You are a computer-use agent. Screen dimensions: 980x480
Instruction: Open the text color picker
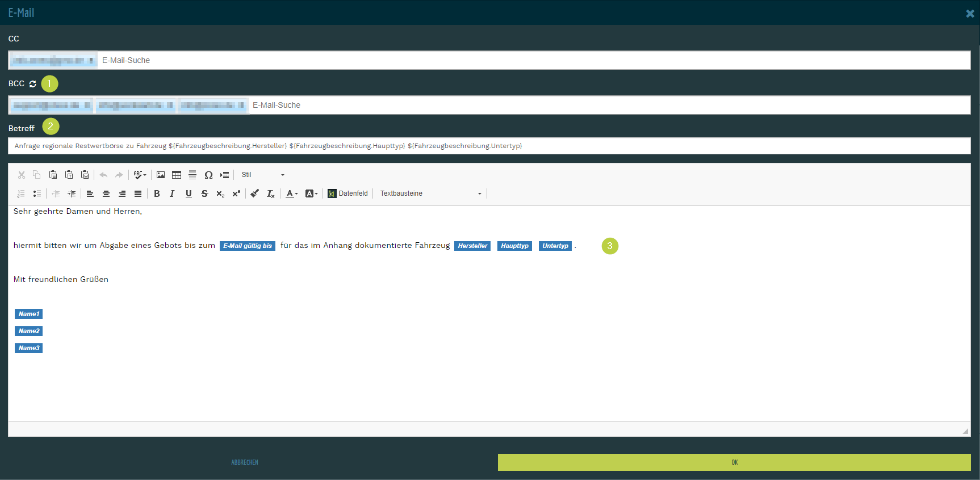tap(291, 193)
